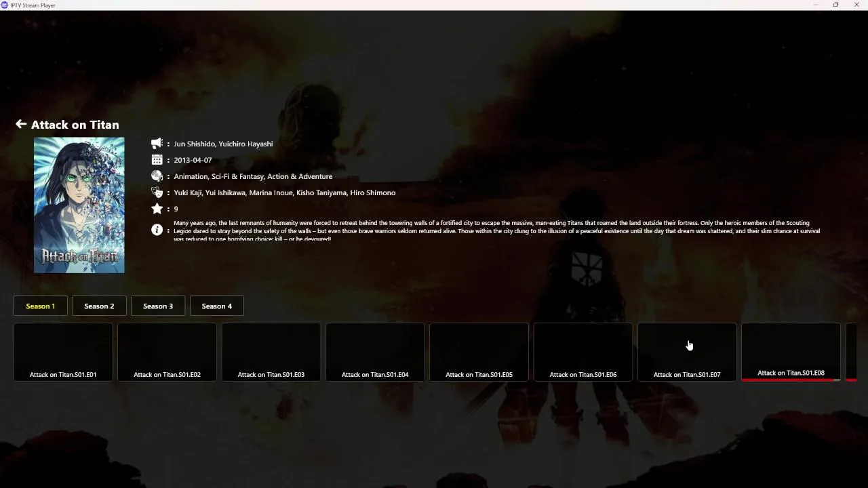Screen dimensions: 868x488
Task: Resume episode Attack on Titan.S01.E08
Action: [791, 352]
